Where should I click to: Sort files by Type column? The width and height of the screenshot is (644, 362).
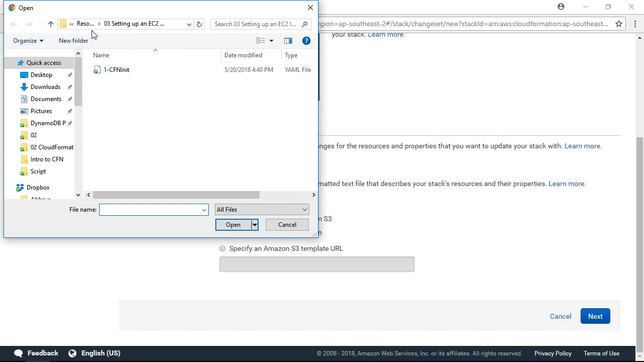click(291, 55)
